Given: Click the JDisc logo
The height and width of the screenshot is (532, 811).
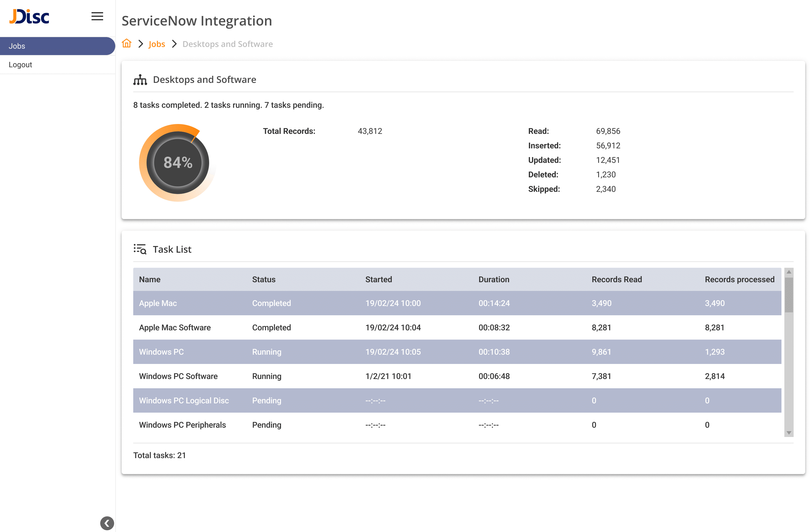Looking at the screenshot, I should pos(29,16).
